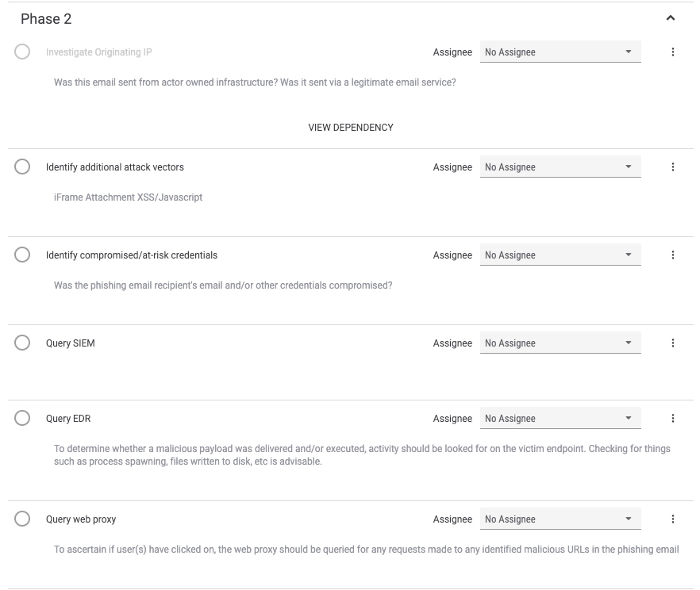Image resolution: width=700 pixels, height=590 pixels.
Task: Click the Phase 2 heading
Action: pos(46,19)
